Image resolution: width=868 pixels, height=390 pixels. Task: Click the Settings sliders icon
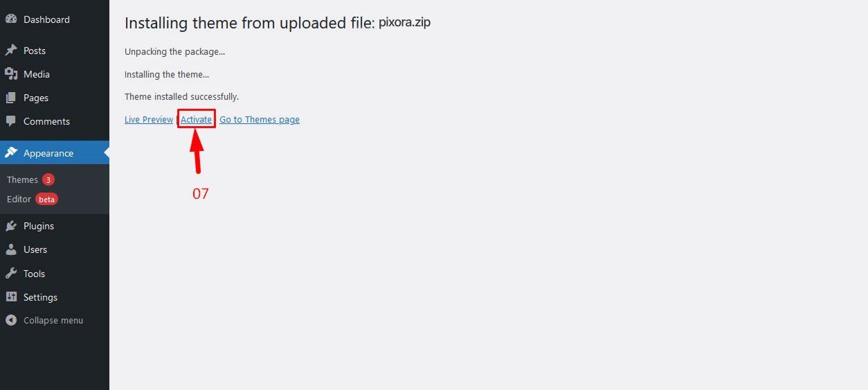click(x=11, y=297)
